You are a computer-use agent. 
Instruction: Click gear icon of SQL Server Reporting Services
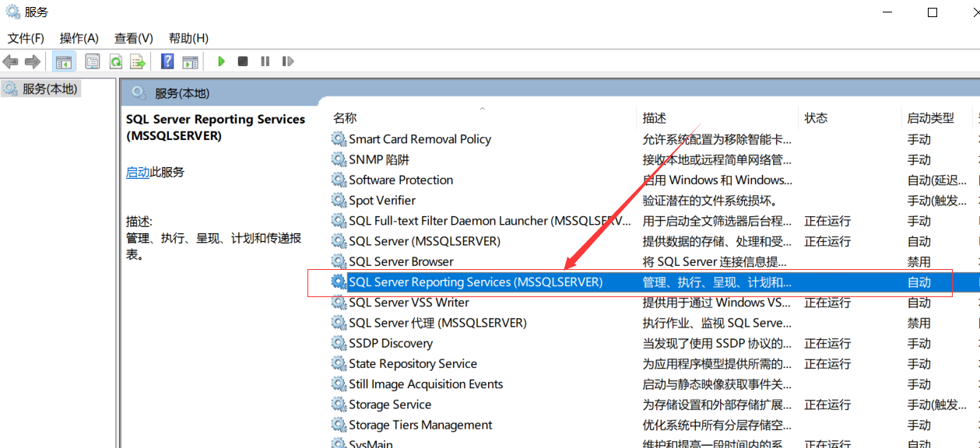tap(339, 282)
